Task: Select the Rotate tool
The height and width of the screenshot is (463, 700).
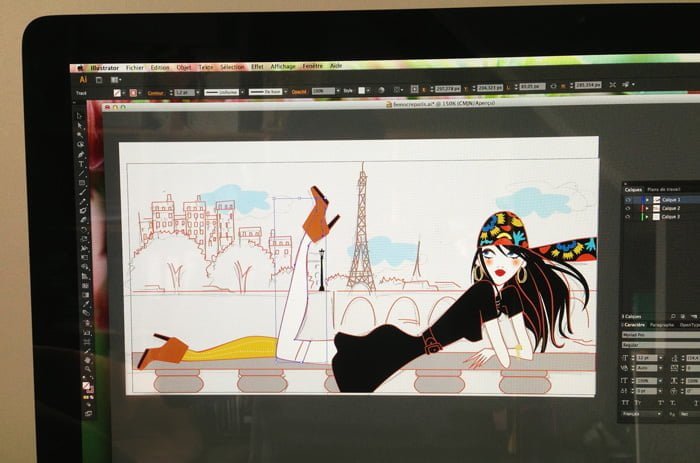Action: click(83, 229)
